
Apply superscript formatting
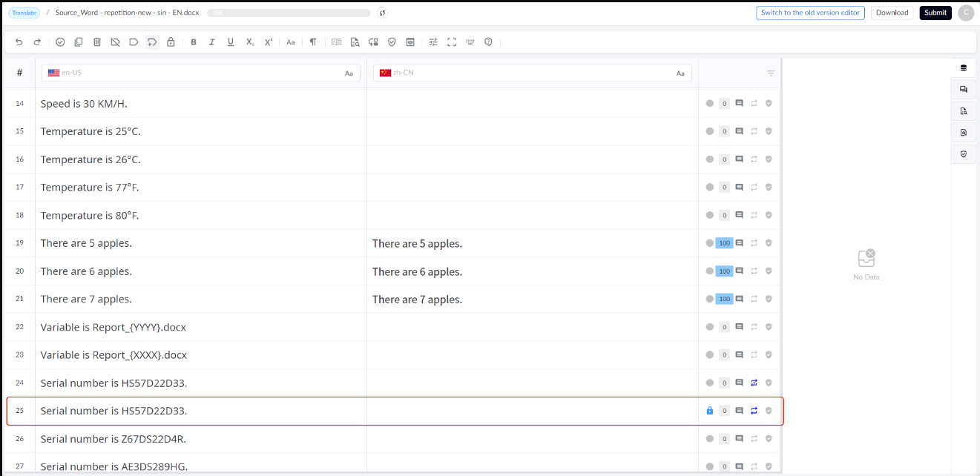[x=269, y=42]
